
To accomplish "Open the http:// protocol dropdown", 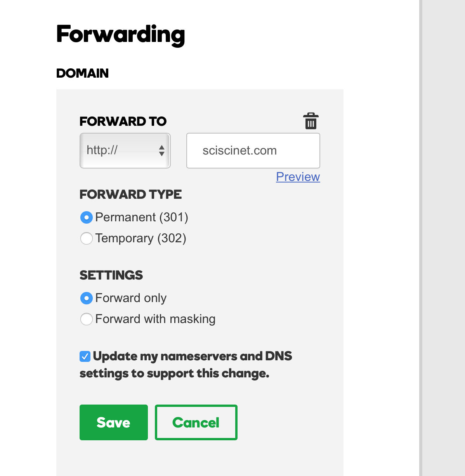I will [125, 151].
